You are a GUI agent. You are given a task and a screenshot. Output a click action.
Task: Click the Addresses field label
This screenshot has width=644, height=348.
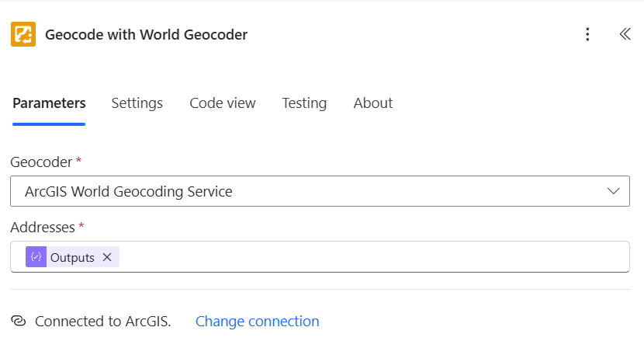pyautogui.click(x=43, y=227)
